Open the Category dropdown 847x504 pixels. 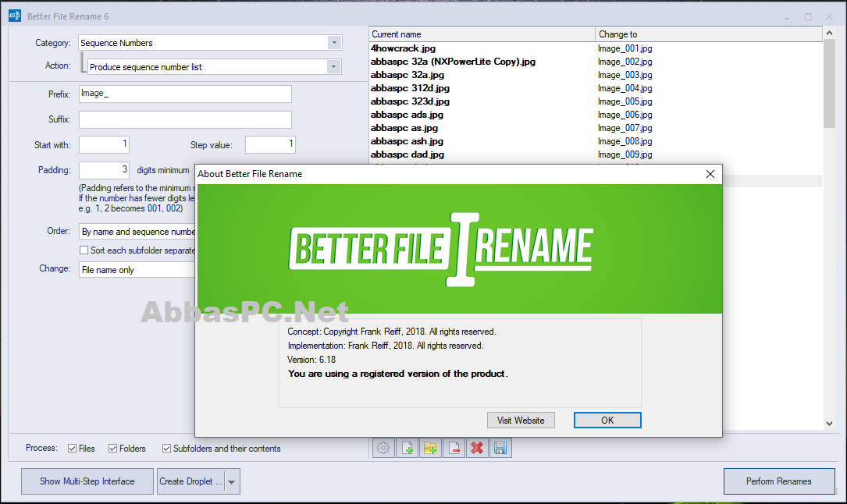point(334,43)
